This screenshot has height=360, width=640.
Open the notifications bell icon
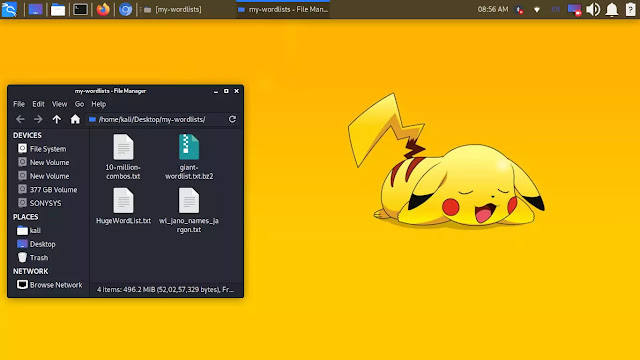[x=612, y=9]
